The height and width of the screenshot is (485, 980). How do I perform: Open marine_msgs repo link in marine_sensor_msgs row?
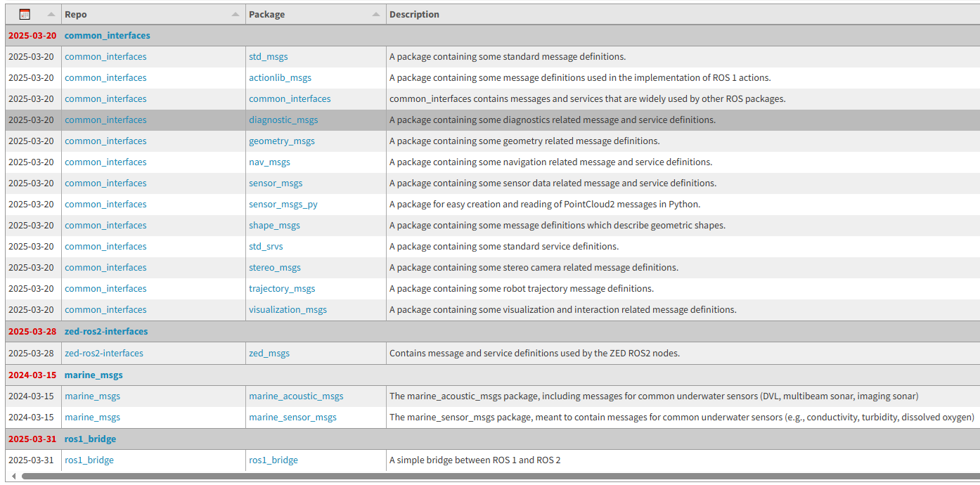point(92,417)
